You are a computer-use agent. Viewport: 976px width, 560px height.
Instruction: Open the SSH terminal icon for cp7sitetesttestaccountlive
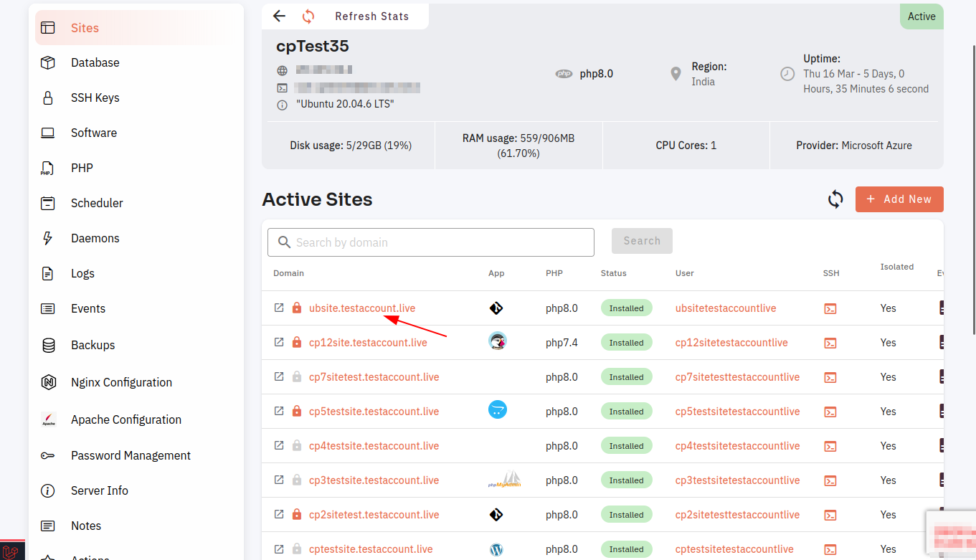coord(830,377)
